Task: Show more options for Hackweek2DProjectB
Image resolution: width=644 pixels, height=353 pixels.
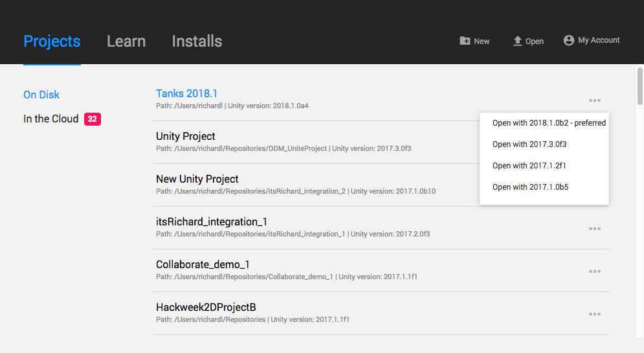Action: [595, 314]
